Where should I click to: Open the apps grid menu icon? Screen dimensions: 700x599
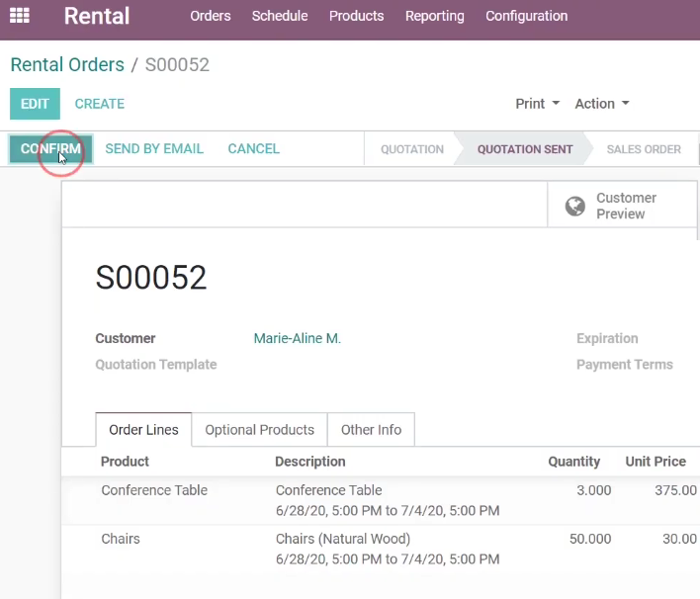pos(20,16)
